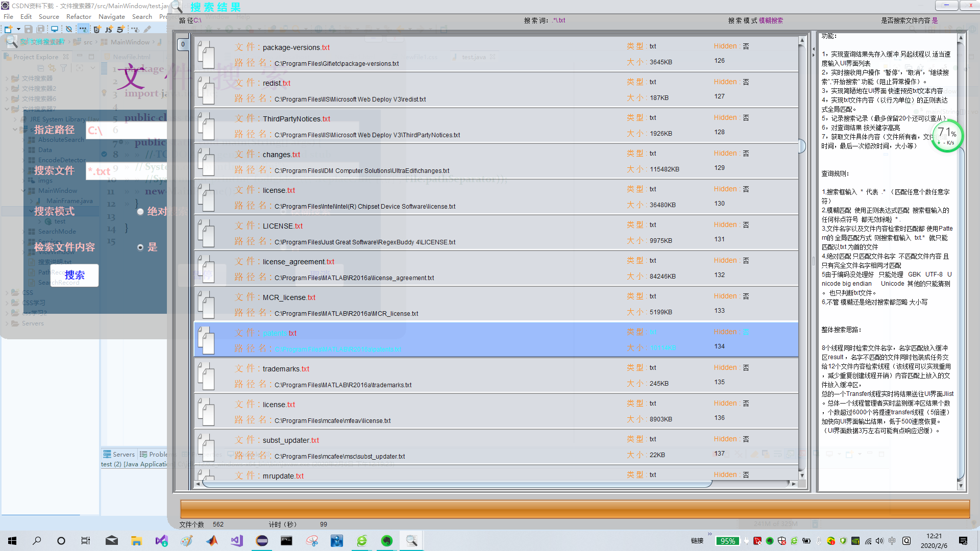980x551 pixels.
Task: Click the new CSS file toolbar icon
Action: pos(121,29)
